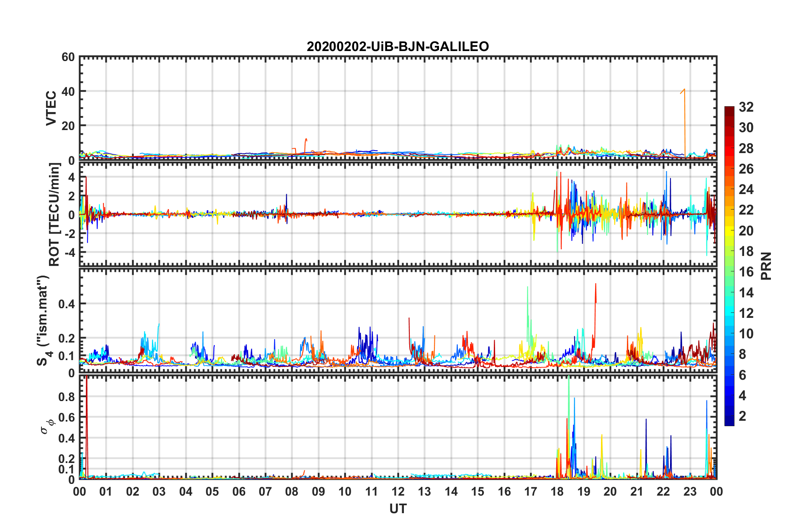Image resolution: width=796 pixels, height=532 pixels.
Task: Click the 19 hour tick on UT axis
Action: coord(584,492)
